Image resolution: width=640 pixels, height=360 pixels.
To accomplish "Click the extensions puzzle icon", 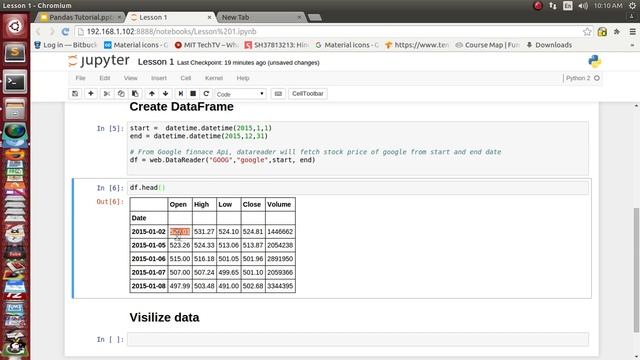I will (617, 31).
